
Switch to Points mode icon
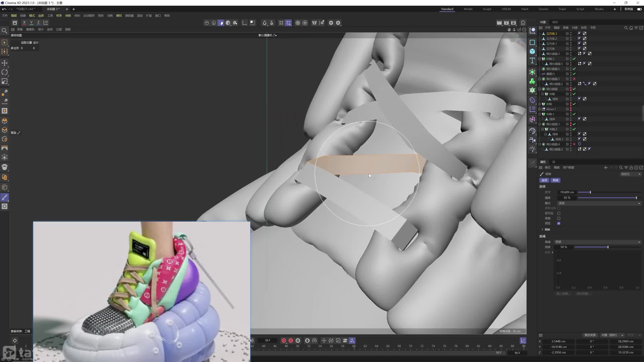(x=207, y=23)
